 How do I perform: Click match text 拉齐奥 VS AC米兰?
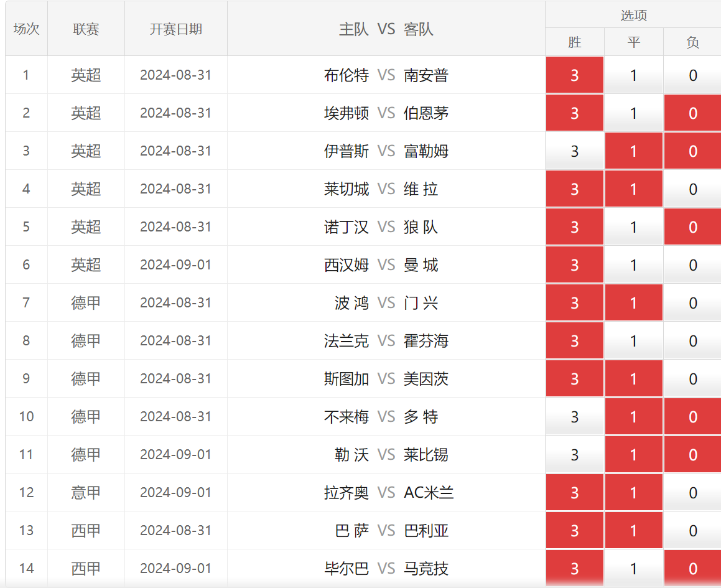click(389, 492)
